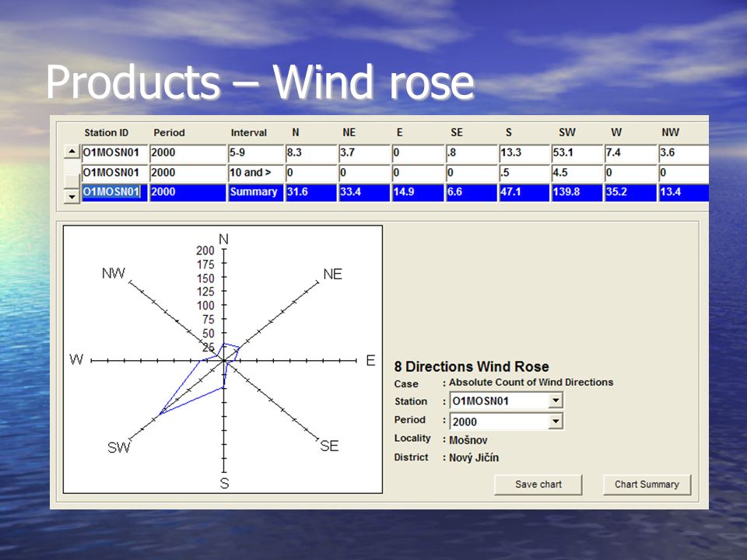This screenshot has width=747, height=560.
Task: Click the Summary S value 47.1
Action: (x=524, y=192)
